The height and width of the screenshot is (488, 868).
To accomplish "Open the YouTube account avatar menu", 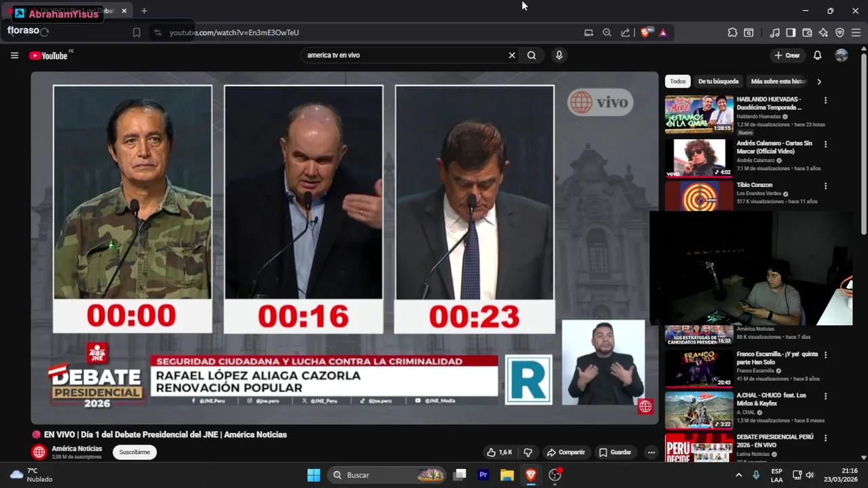I will [x=842, y=56].
